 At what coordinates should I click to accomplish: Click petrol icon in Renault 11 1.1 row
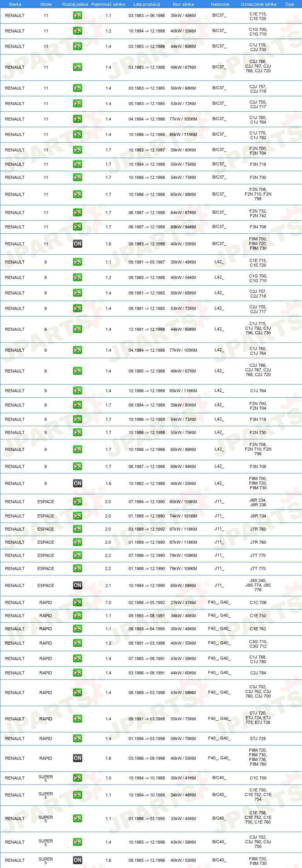[x=77, y=15]
